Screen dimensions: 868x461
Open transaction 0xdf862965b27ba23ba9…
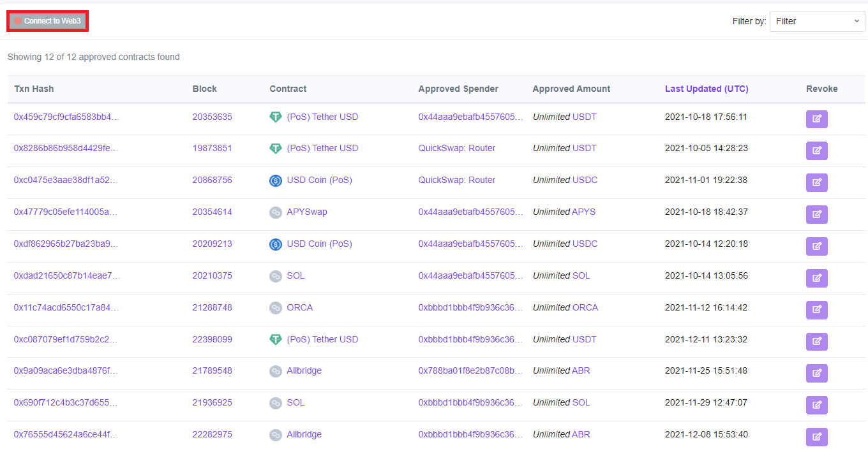click(66, 244)
